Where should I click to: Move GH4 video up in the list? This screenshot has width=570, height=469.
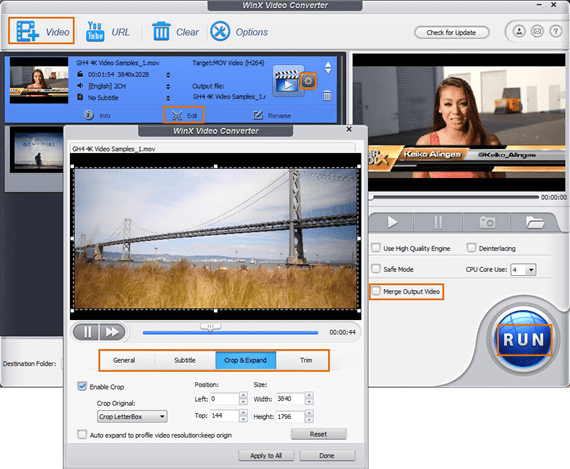pos(328,64)
